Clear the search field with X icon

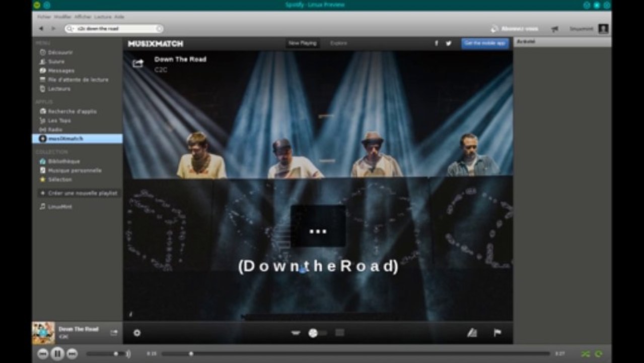pyautogui.click(x=159, y=29)
